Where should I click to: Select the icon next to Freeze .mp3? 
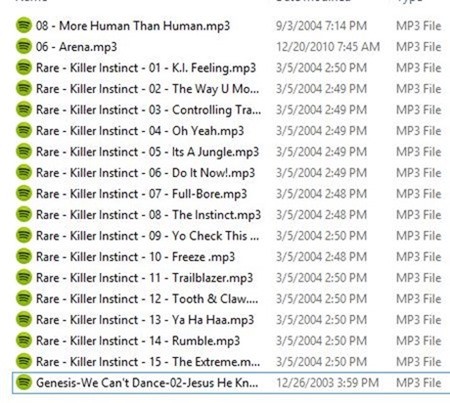24,256
